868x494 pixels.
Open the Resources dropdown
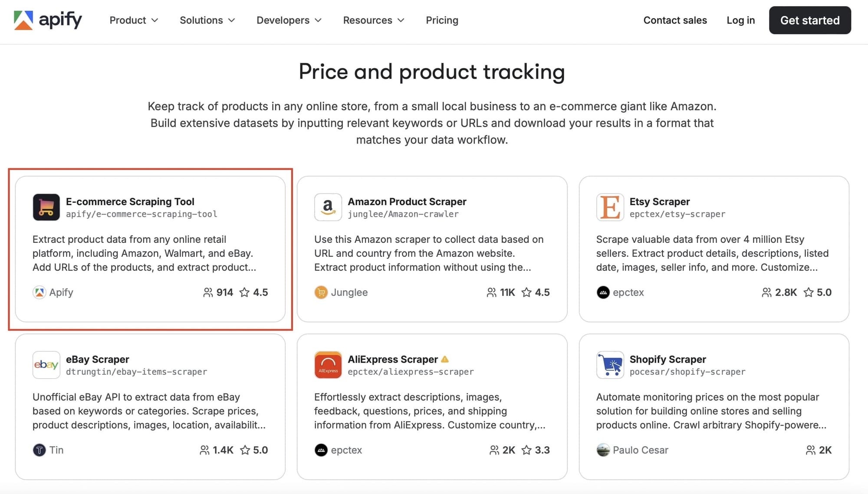pyautogui.click(x=373, y=20)
